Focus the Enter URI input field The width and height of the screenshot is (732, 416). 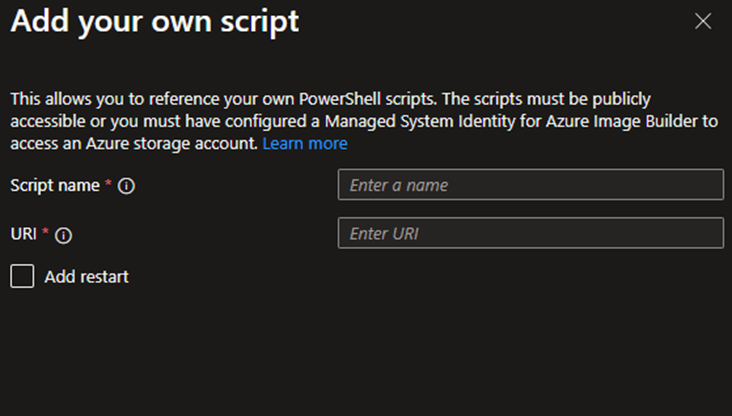[531, 233]
